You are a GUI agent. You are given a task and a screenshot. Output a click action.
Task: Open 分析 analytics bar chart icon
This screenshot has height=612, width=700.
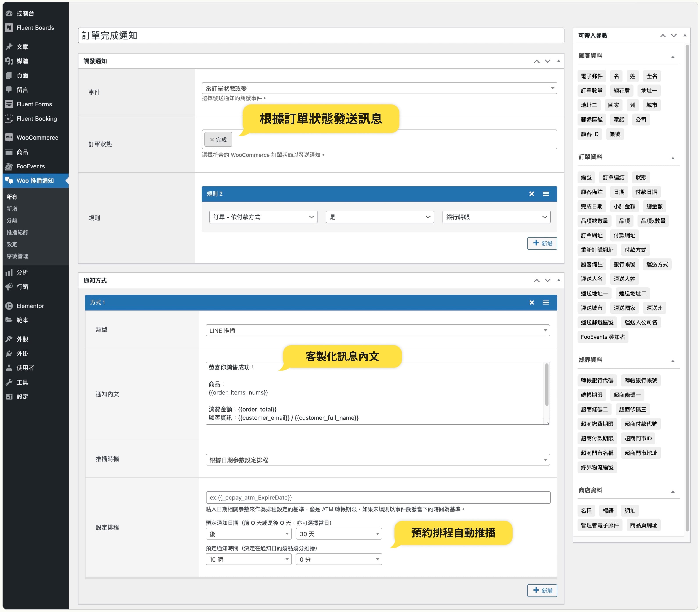pos(9,272)
